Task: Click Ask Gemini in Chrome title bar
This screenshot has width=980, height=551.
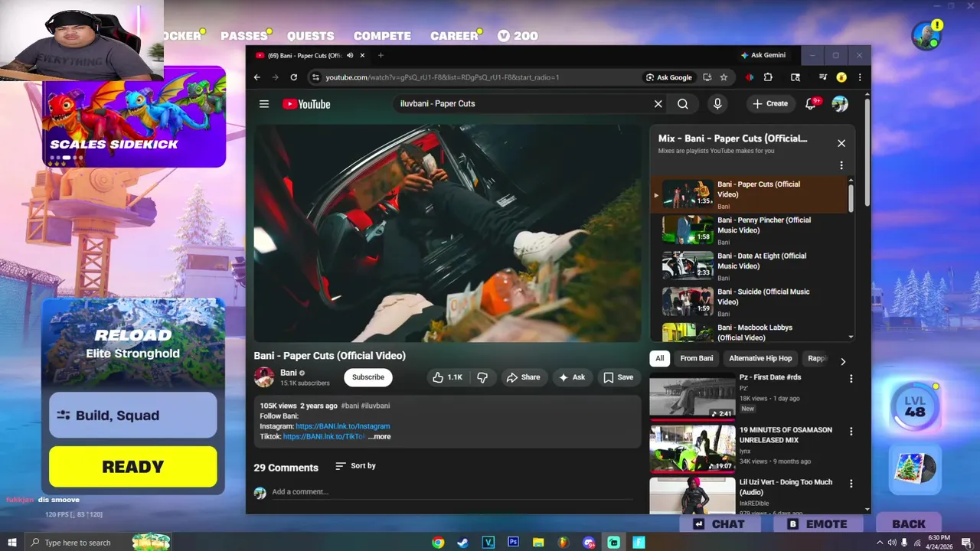Action: [763, 55]
